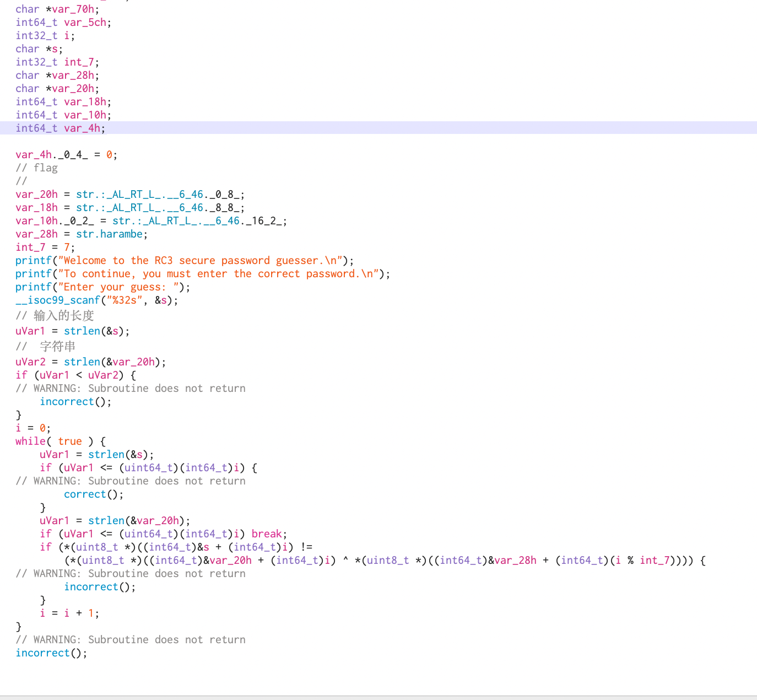This screenshot has height=700, width=757.
Task: Select the __isoc99_scanf function call
Action: point(58,300)
